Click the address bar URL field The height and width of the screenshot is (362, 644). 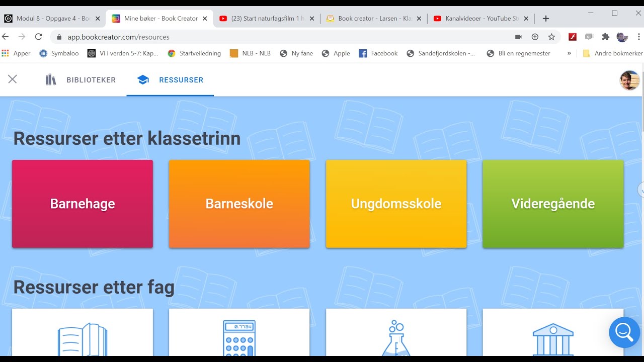282,37
